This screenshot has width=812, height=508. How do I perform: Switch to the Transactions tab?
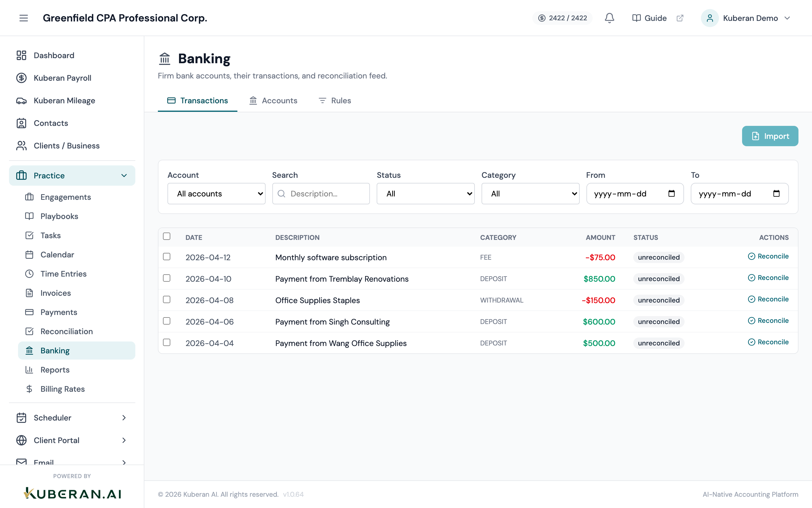pyautogui.click(x=198, y=100)
